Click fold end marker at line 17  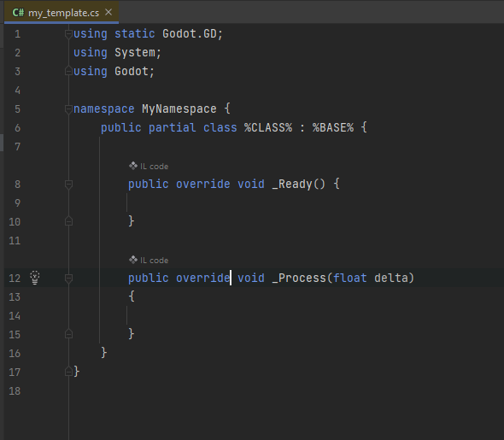coord(68,372)
